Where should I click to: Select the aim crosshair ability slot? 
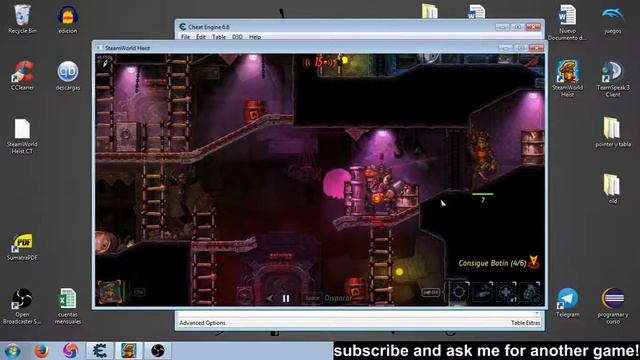459,292
